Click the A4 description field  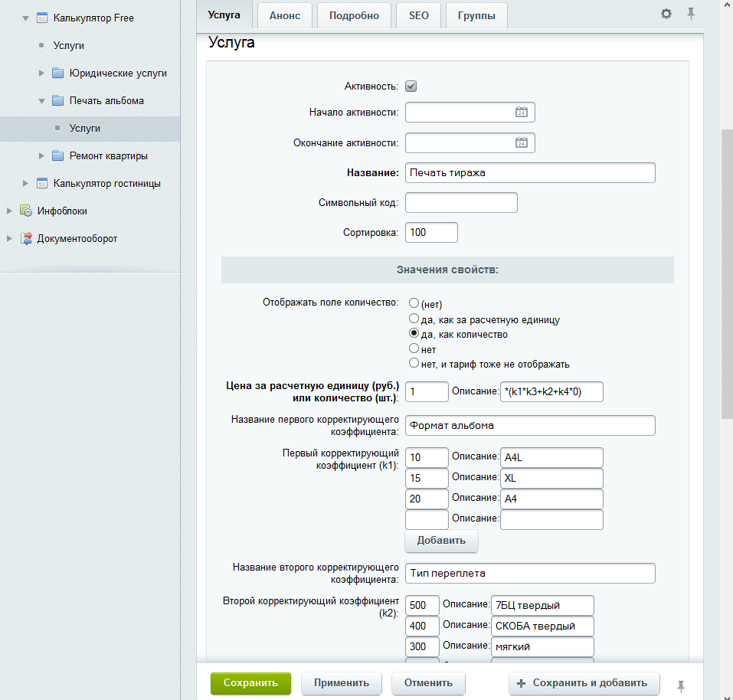tap(551, 499)
